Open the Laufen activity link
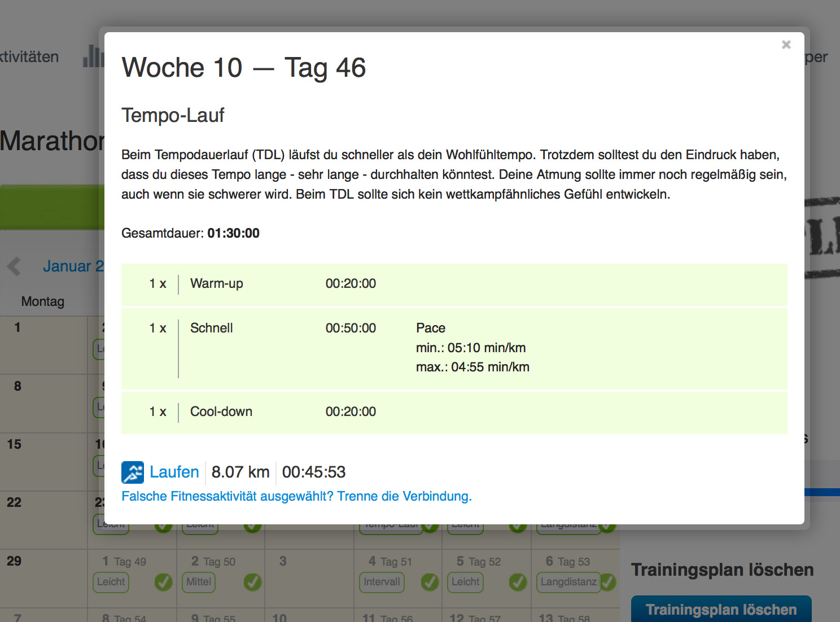This screenshot has width=840, height=622. point(174,472)
